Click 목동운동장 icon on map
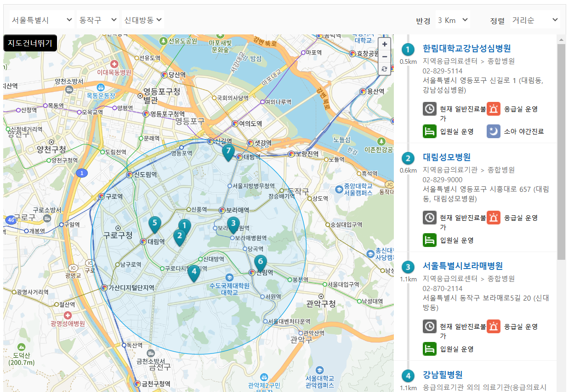The height and width of the screenshot is (392, 574). click(x=101, y=87)
